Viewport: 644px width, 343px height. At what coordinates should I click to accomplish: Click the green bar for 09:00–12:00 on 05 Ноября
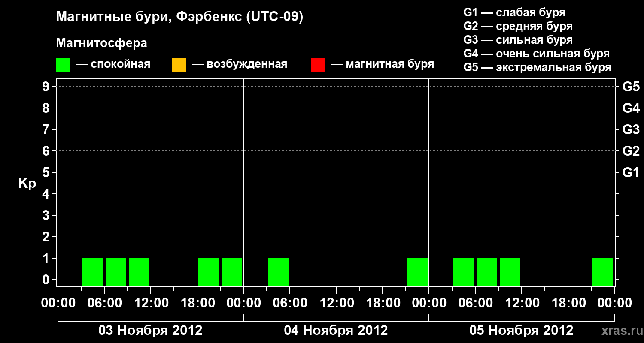click(x=510, y=272)
